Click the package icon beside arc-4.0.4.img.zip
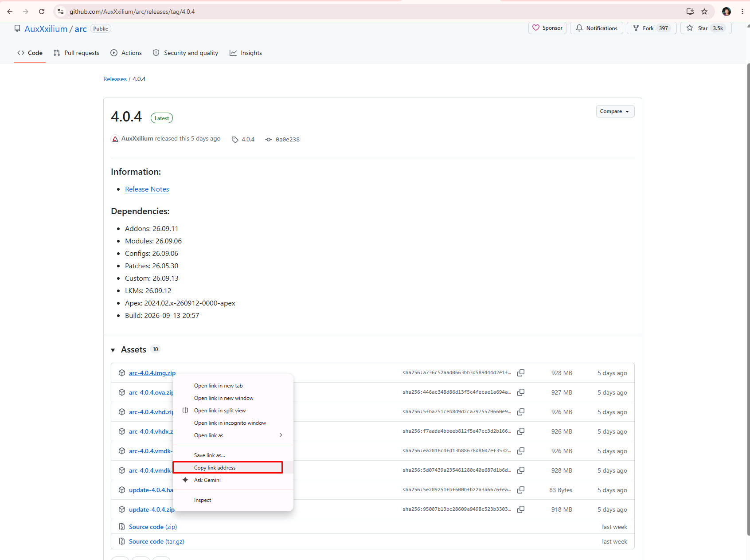The image size is (750, 560). (x=122, y=373)
